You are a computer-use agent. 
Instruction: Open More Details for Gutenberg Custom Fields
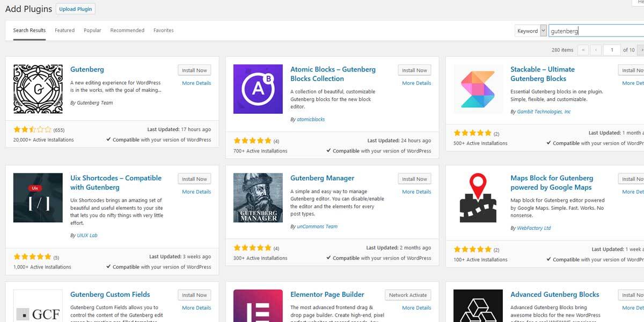196,308
